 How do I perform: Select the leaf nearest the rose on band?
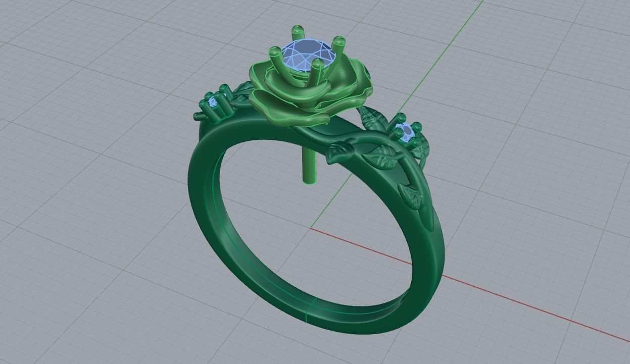click(x=340, y=151)
